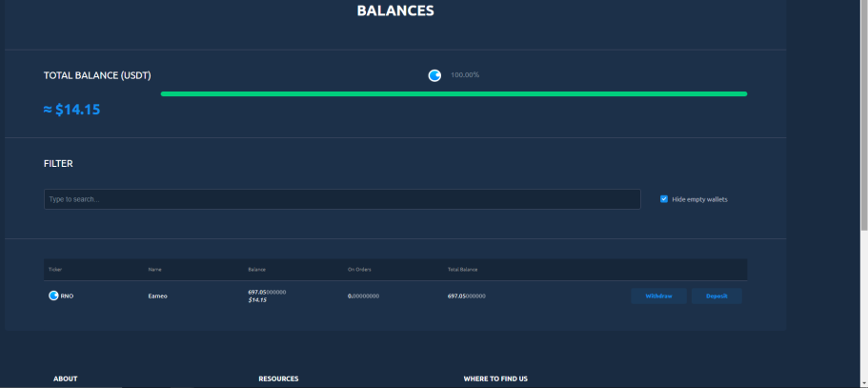Uncheck Hide empty wallets checkbox

pos(664,198)
